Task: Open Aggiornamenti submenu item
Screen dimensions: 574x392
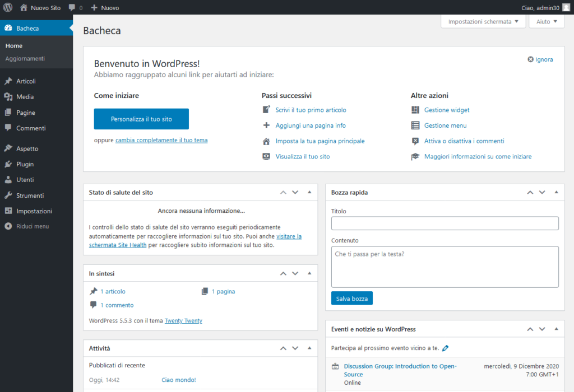Action: pyautogui.click(x=25, y=58)
